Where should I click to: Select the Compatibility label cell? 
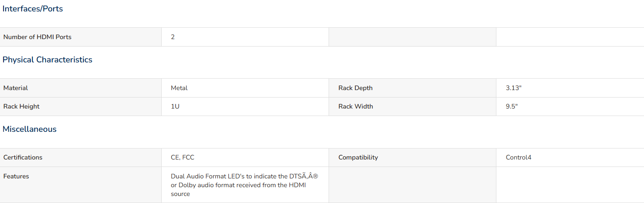412,157
